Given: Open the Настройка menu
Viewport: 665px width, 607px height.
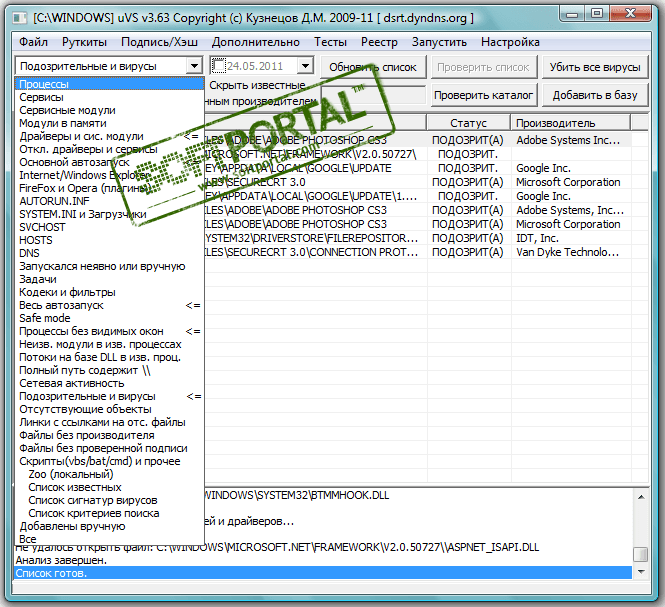Looking at the screenshot, I should (x=510, y=42).
